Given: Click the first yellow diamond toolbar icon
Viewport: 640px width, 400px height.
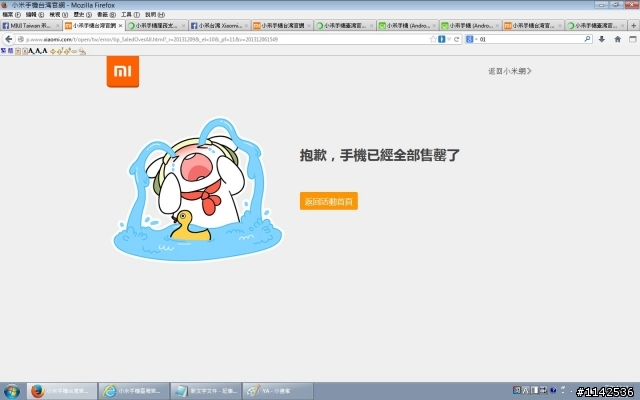Looking at the screenshot, I should tap(53, 51).
